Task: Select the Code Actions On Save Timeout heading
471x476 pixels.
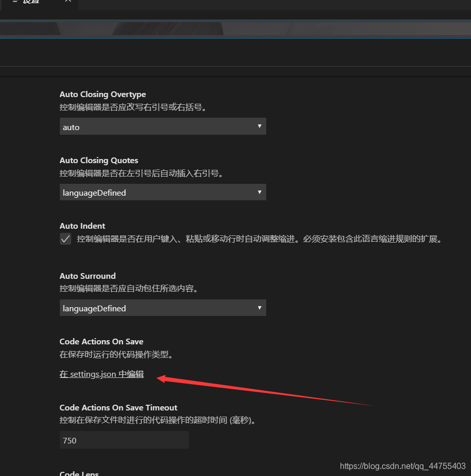Action: click(x=118, y=407)
